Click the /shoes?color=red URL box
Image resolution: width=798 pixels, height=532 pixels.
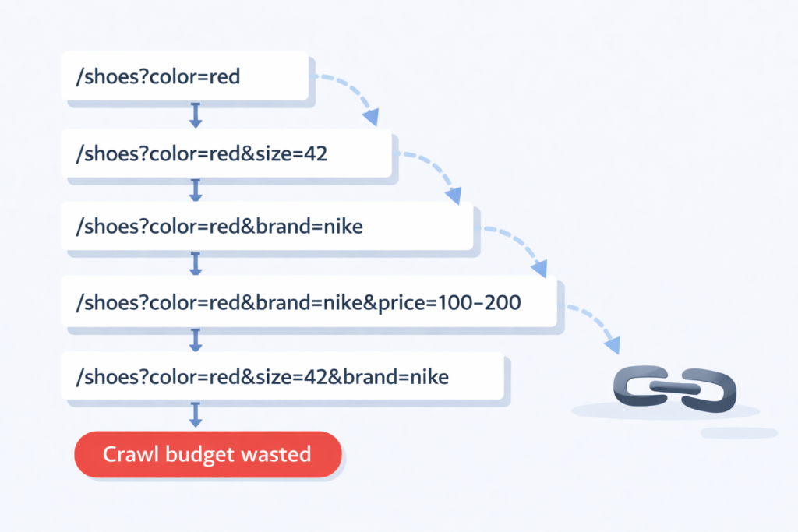pyautogui.click(x=185, y=76)
